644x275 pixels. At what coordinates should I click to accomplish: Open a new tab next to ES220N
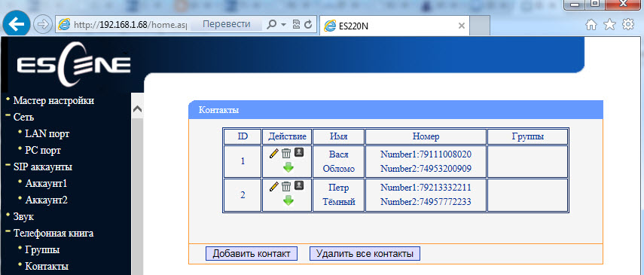(x=480, y=25)
